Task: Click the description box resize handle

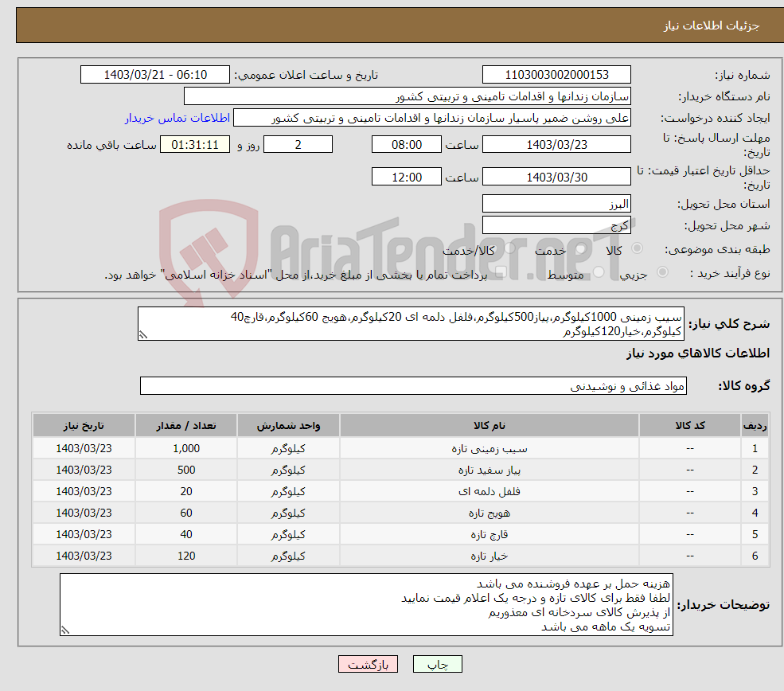Action: [143, 335]
